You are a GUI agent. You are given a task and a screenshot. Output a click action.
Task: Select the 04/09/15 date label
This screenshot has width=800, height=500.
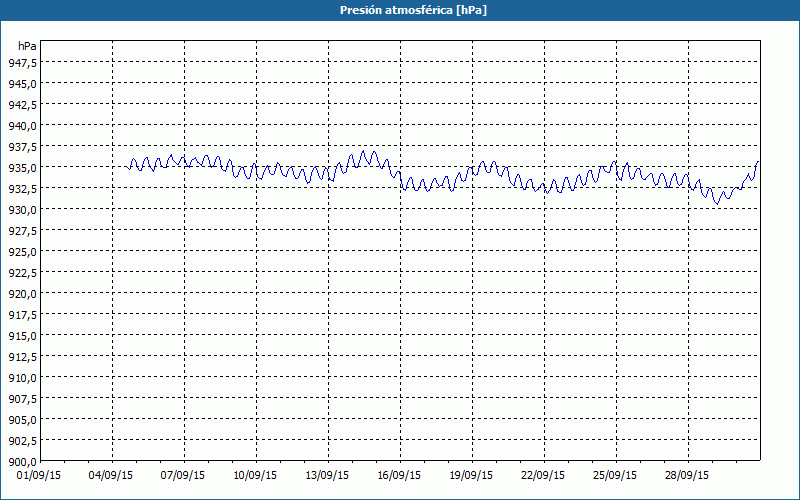pos(111,476)
